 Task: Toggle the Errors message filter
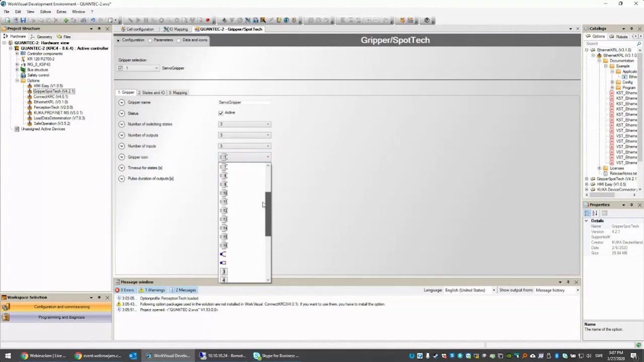tap(125, 290)
